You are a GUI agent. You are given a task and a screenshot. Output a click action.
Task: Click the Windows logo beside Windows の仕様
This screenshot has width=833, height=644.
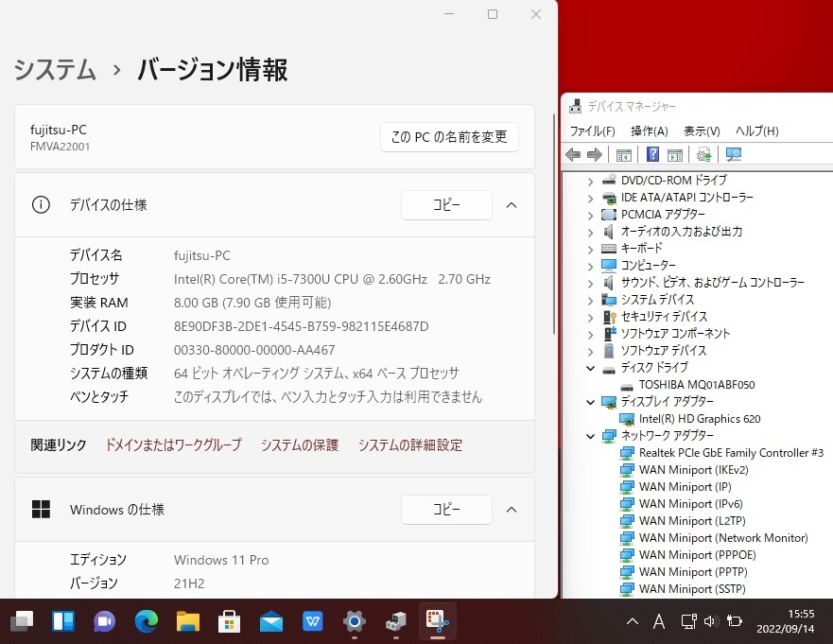point(41,509)
